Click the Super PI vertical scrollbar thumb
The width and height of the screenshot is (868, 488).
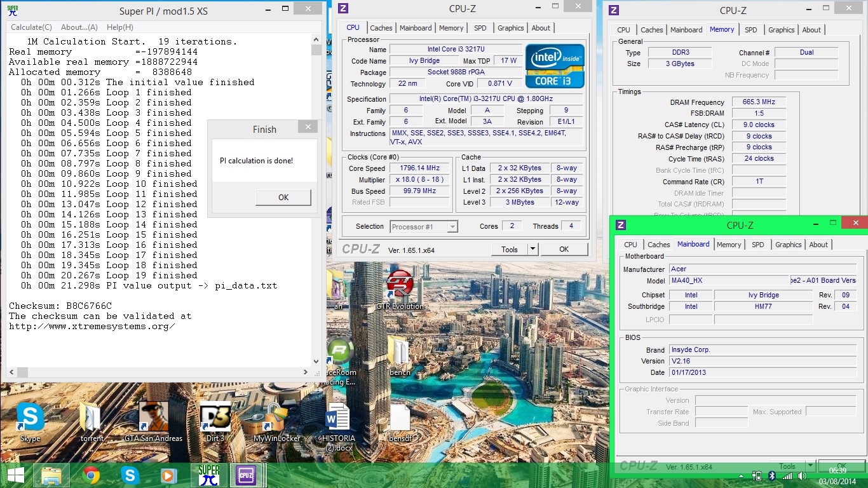pyautogui.click(x=316, y=50)
